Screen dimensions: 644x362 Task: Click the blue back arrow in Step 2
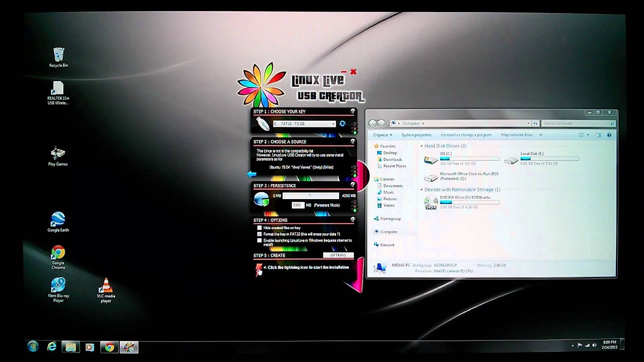click(252, 174)
